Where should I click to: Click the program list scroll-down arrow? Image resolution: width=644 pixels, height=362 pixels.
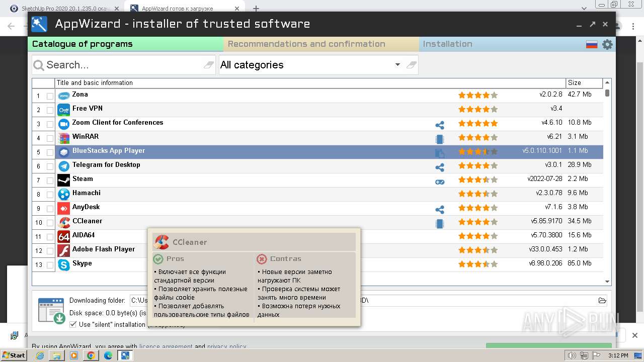[x=607, y=282]
